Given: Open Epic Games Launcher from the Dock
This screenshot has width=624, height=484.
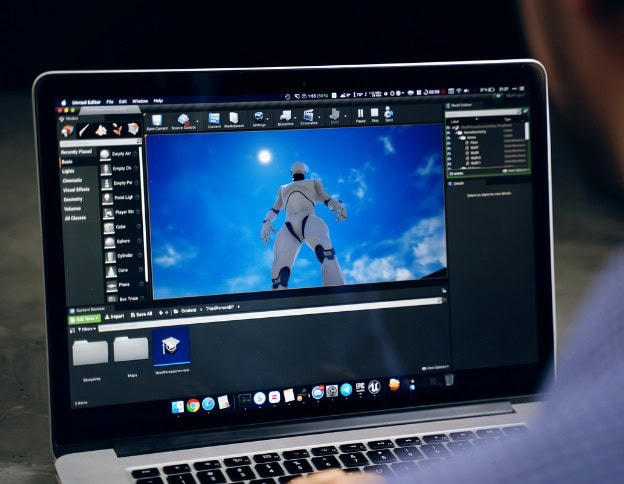Looking at the screenshot, I should (360, 388).
